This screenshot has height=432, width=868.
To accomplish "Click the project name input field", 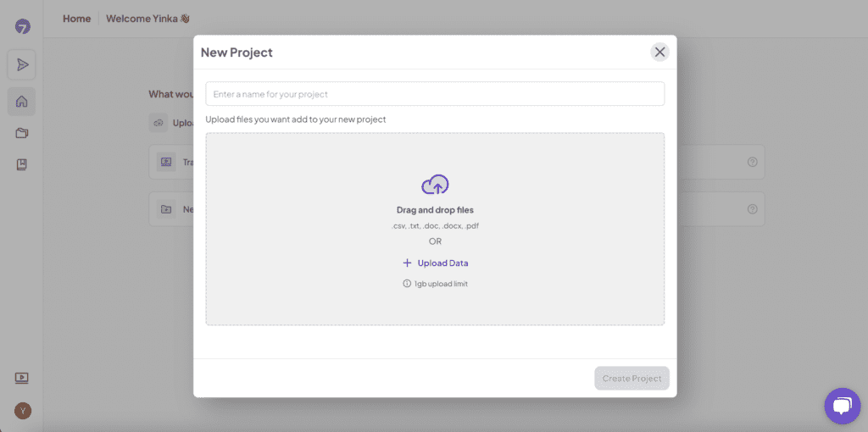I will click(x=435, y=94).
